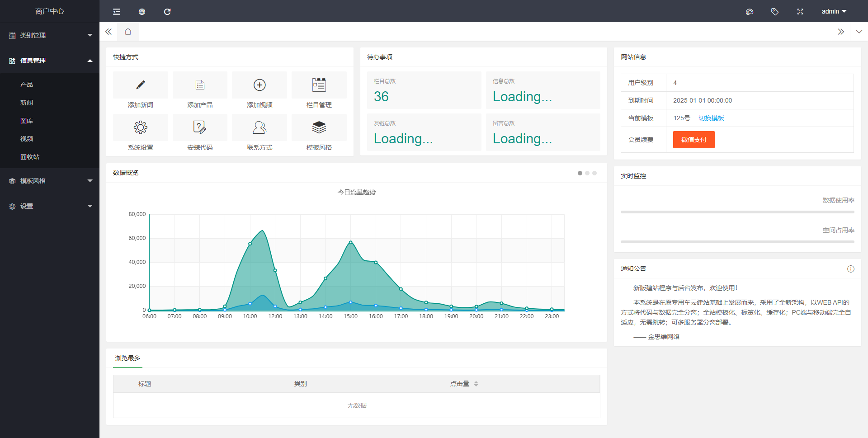This screenshot has height=438, width=868.
Task: Open the 添加视频 plus-circle shortcut
Action: click(259, 85)
